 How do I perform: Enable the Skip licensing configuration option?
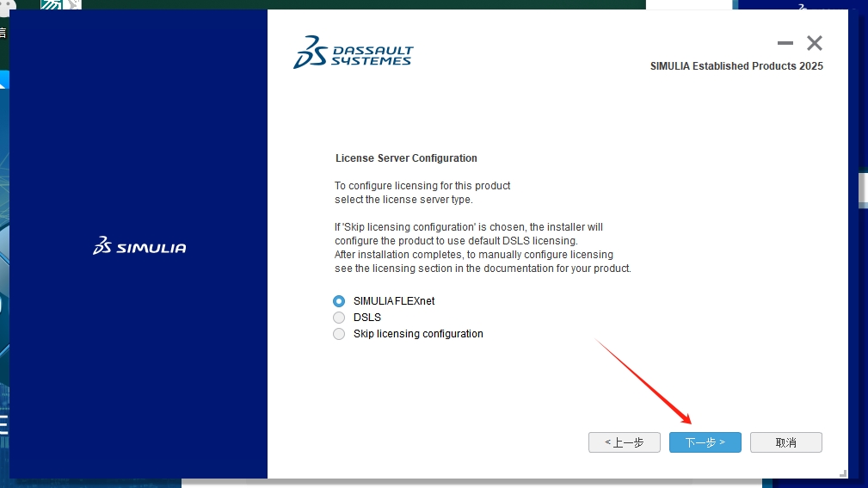339,334
